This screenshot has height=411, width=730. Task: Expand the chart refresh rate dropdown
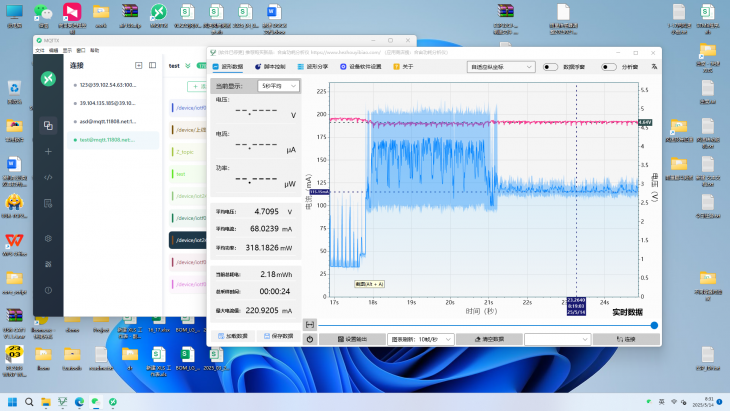click(x=421, y=339)
